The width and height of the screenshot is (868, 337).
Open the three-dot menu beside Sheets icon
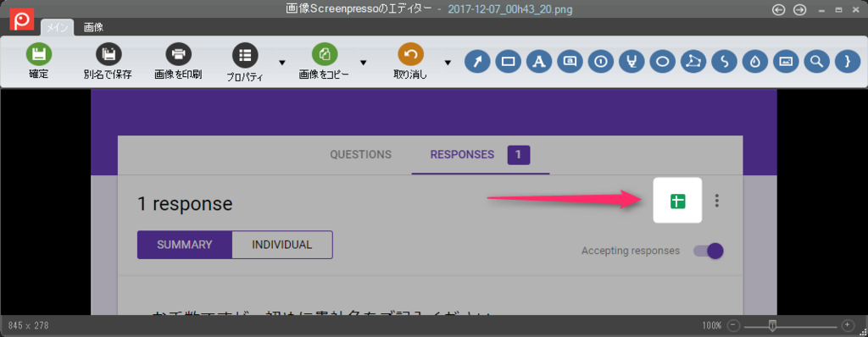pyautogui.click(x=717, y=201)
